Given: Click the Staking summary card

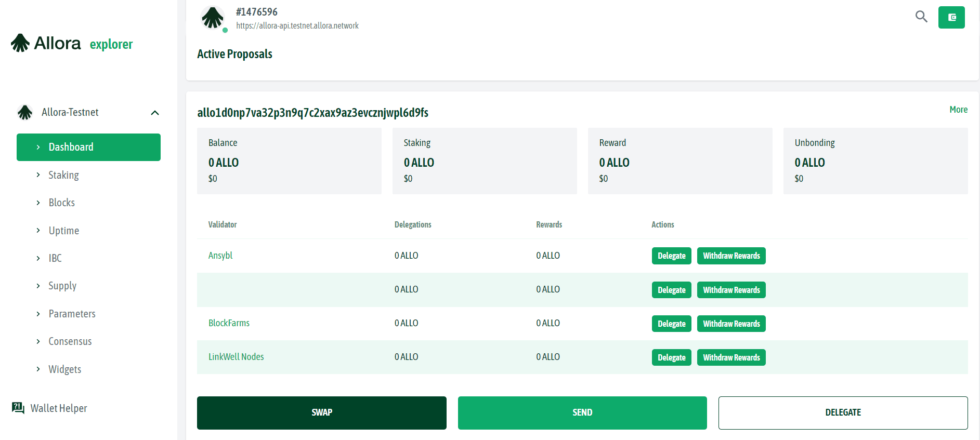Looking at the screenshot, I should click(x=485, y=161).
